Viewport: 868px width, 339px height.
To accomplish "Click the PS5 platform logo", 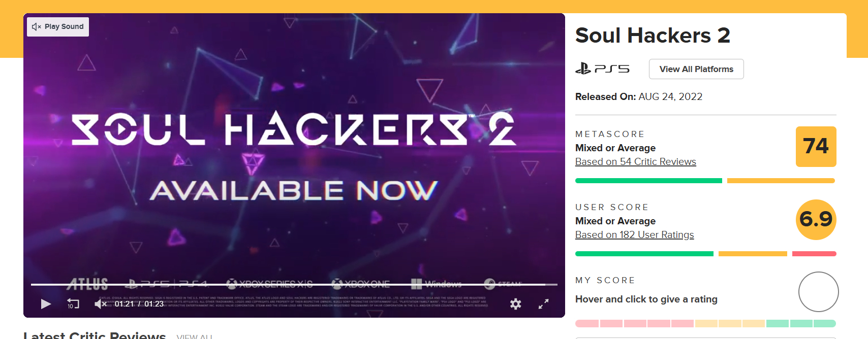I will click(602, 69).
